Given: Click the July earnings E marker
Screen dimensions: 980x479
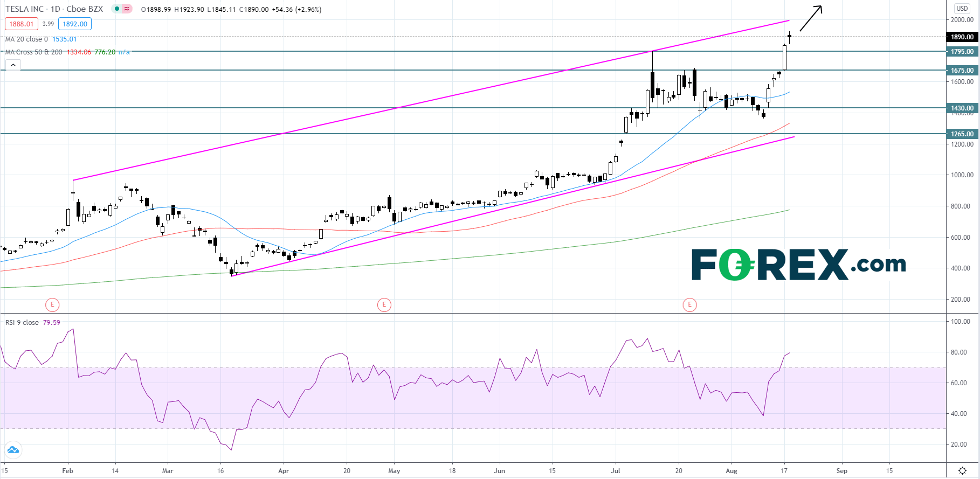Looking at the screenshot, I should (x=690, y=305).
